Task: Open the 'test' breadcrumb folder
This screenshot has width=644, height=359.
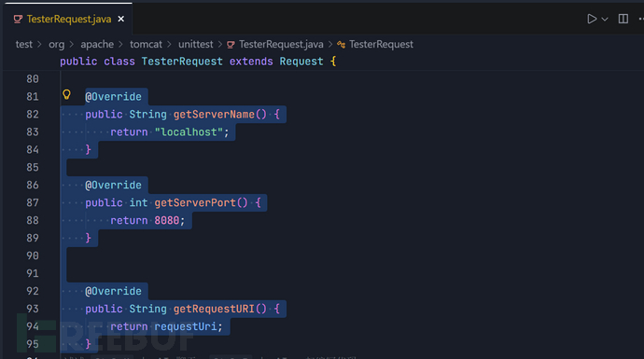Action: tap(24, 45)
